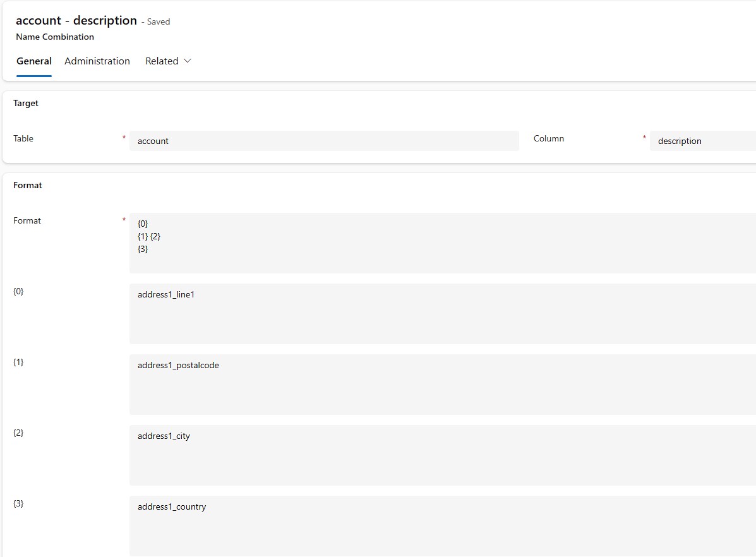Edit the {1} field with address1_postalcode
Image resolution: width=756 pixels, height=557 pixels.
pos(443,385)
